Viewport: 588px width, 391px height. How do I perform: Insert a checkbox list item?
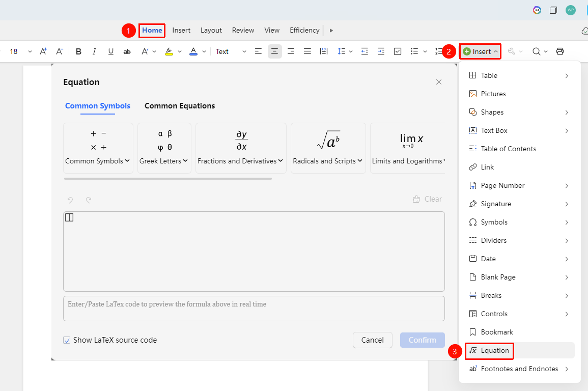[x=398, y=51]
